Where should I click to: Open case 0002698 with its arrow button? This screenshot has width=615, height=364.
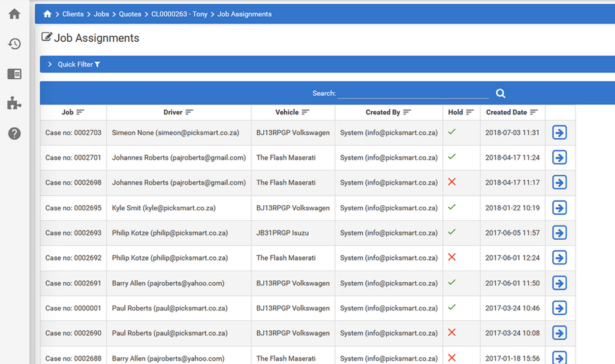[x=559, y=183]
